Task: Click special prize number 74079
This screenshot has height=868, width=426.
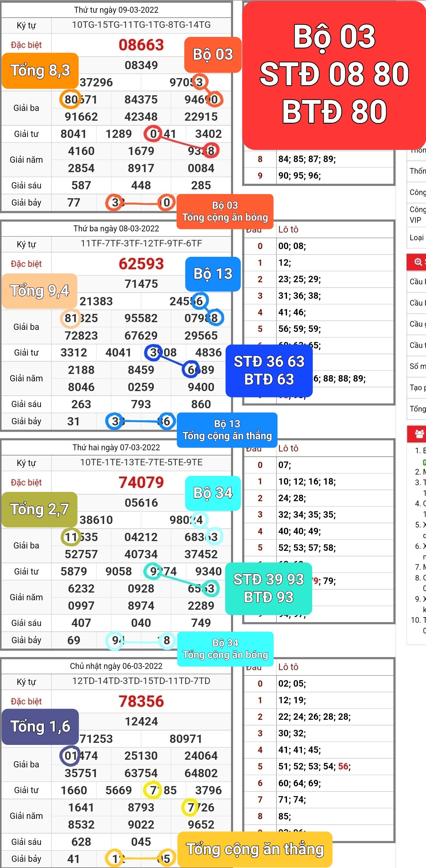Action: (141, 482)
